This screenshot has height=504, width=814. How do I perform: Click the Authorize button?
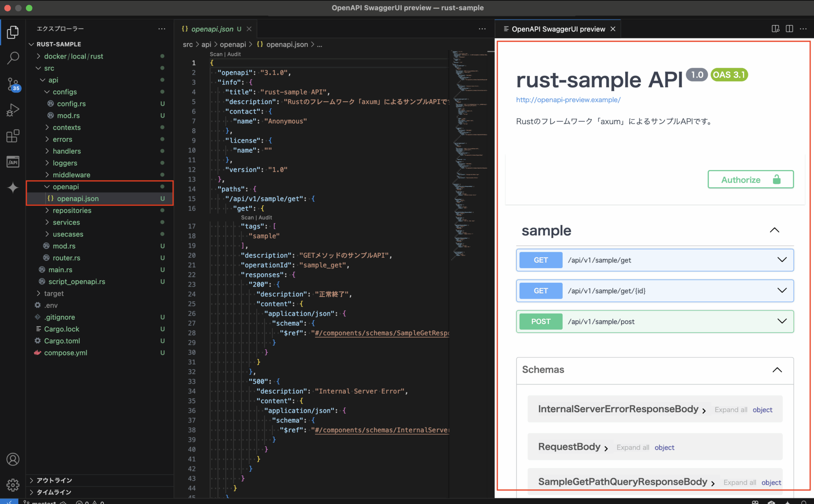point(750,179)
